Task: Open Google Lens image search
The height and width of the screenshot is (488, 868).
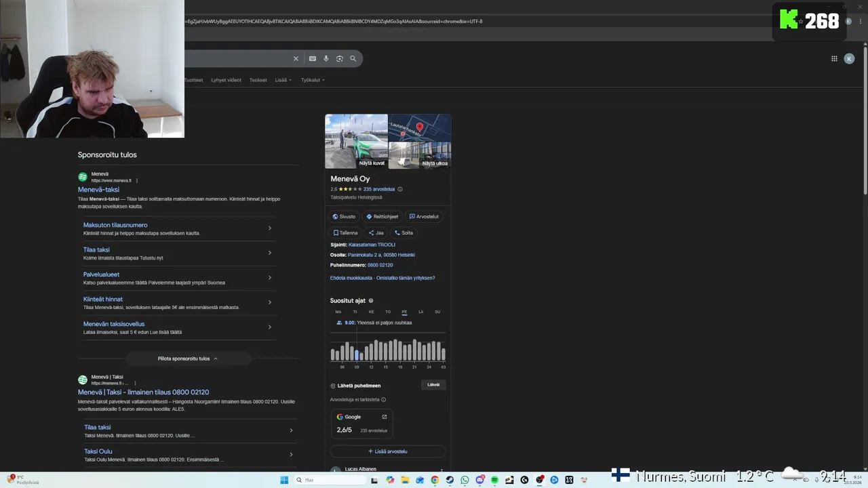Action: 340,59
